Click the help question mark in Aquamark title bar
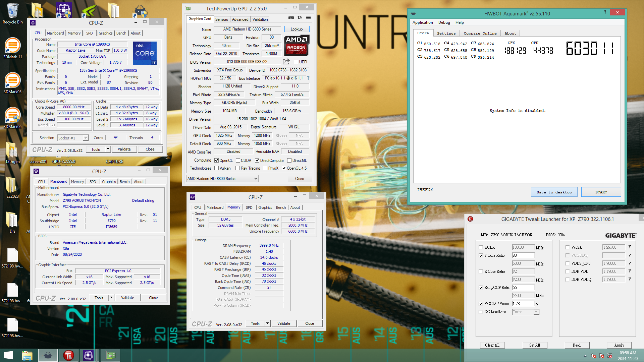 [x=605, y=12]
